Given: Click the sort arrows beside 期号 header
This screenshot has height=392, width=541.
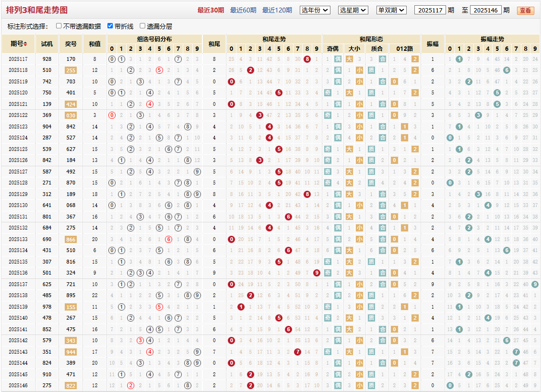Looking at the screenshot, I should (x=25, y=44).
